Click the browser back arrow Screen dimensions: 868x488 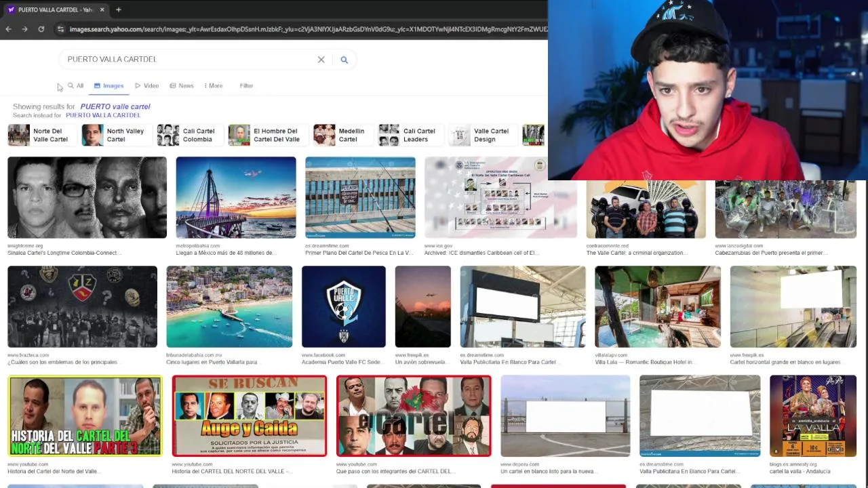[x=8, y=29]
